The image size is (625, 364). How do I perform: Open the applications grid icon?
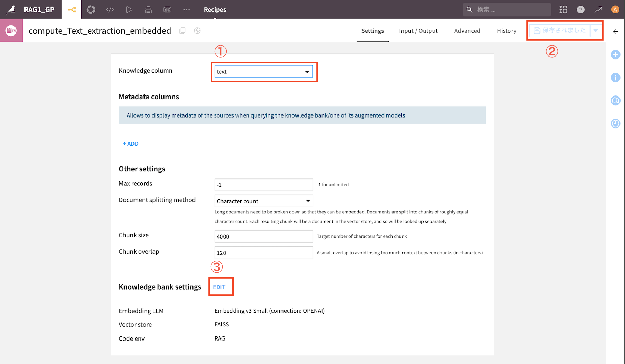point(563,10)
